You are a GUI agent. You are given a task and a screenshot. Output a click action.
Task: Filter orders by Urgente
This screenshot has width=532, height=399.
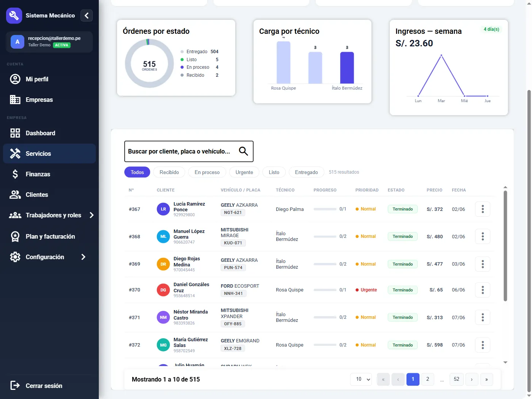(244, 172)
